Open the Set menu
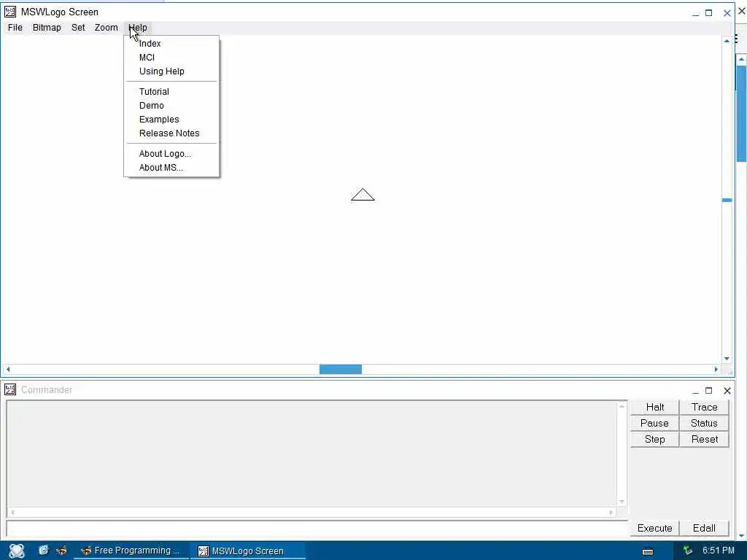This screenshot has height=560, width=747. click(x=78, y=28)
